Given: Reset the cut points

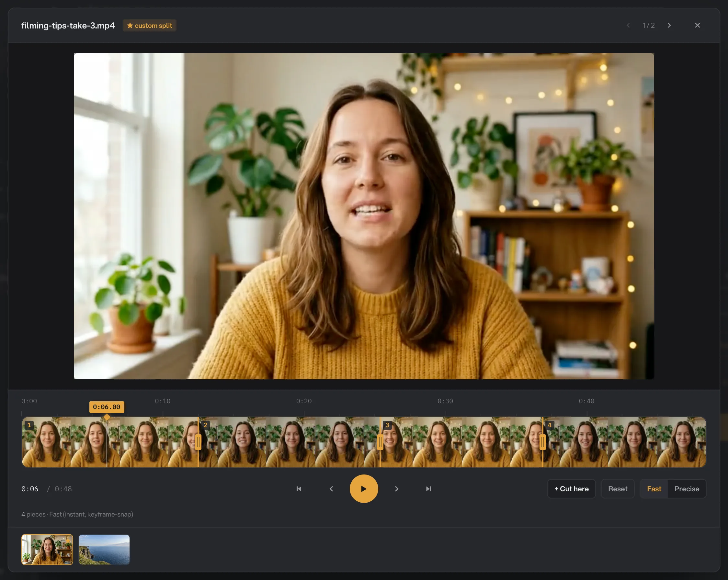Looking at the screenshot, I should pos(618,488).
